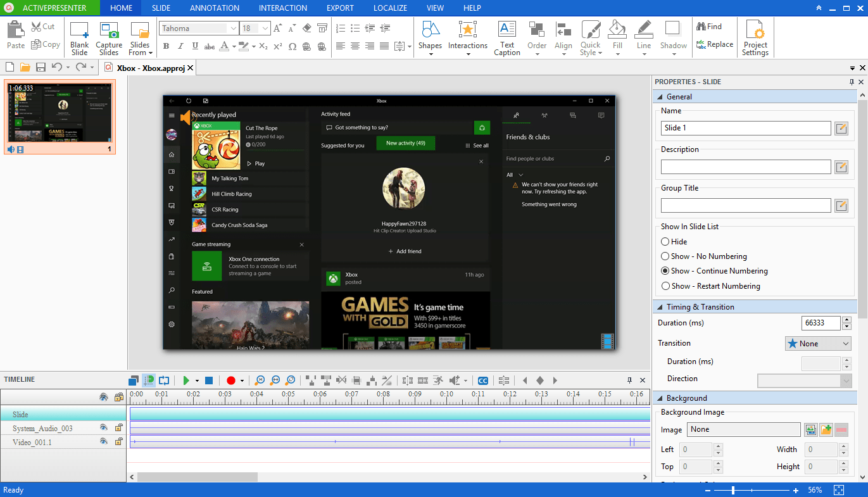Image resolution: width=868 pixels, height=497 pixels.
Task: Create a new Blank Slide
Action: (79, 37)
